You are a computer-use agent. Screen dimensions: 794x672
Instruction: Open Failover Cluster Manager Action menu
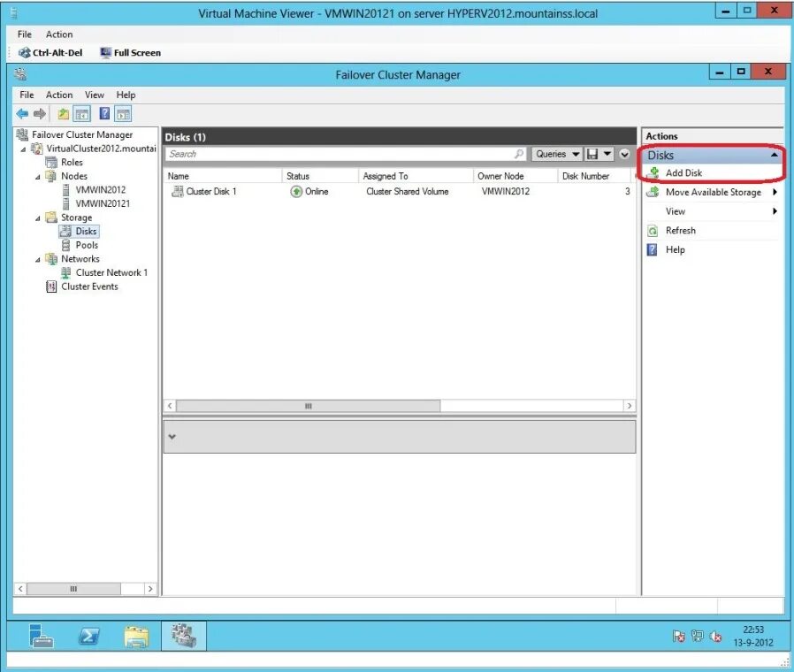point(59,95)
